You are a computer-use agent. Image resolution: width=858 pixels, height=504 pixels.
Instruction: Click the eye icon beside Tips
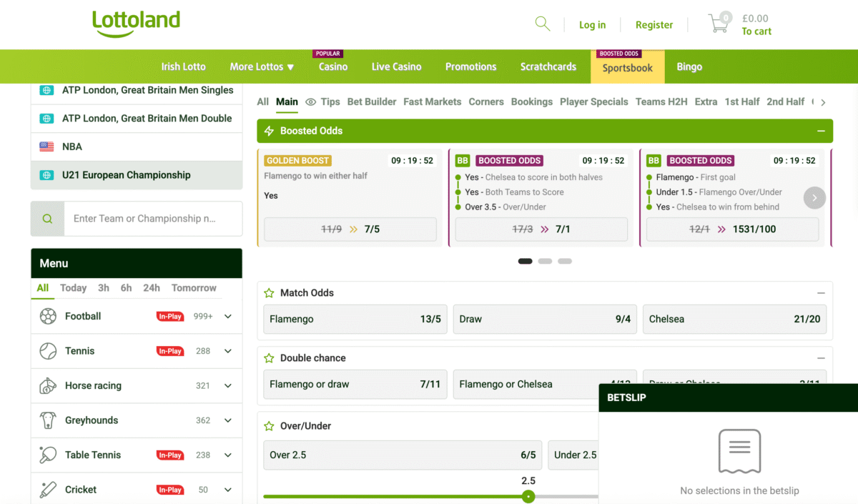coord(310,102)
